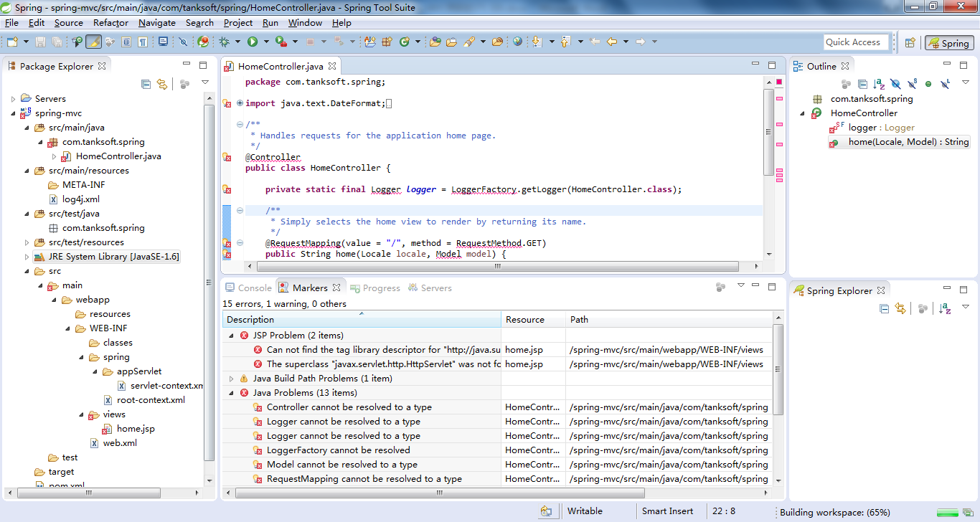This screenshot has width=980, height=522.
Task: Click the Previous Annotation arrow icon
Action: tap(565, 42)
